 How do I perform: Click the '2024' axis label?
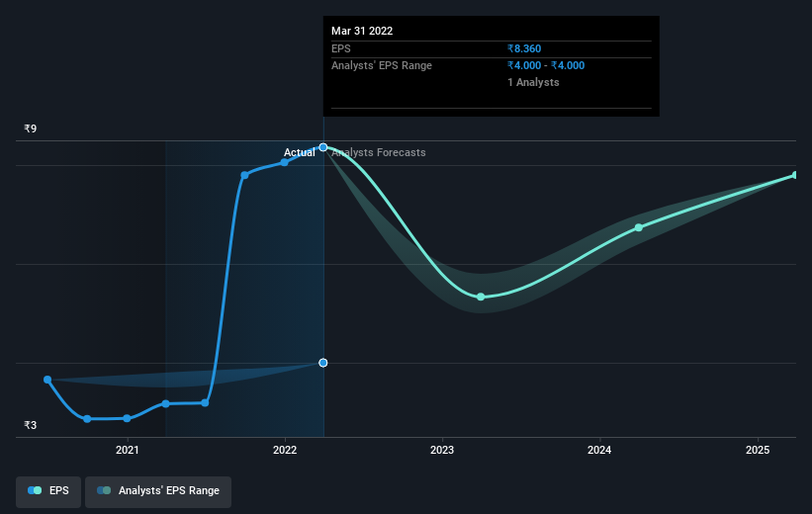[599, 450]
